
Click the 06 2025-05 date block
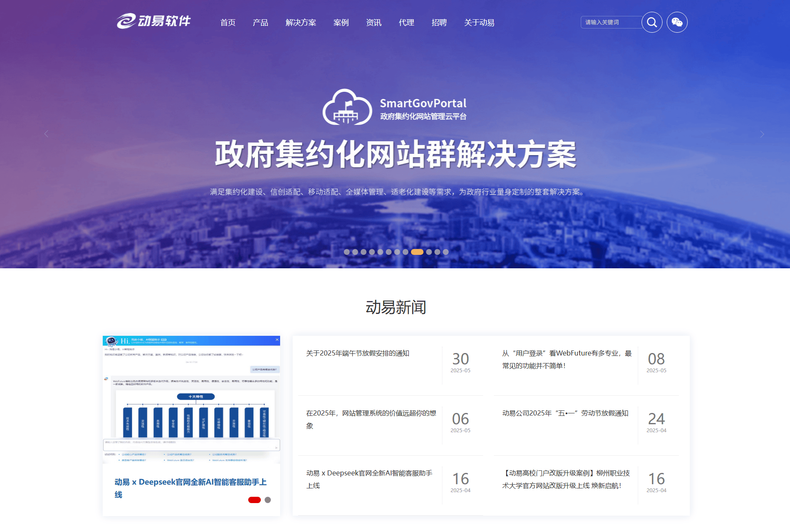(460, 422)
